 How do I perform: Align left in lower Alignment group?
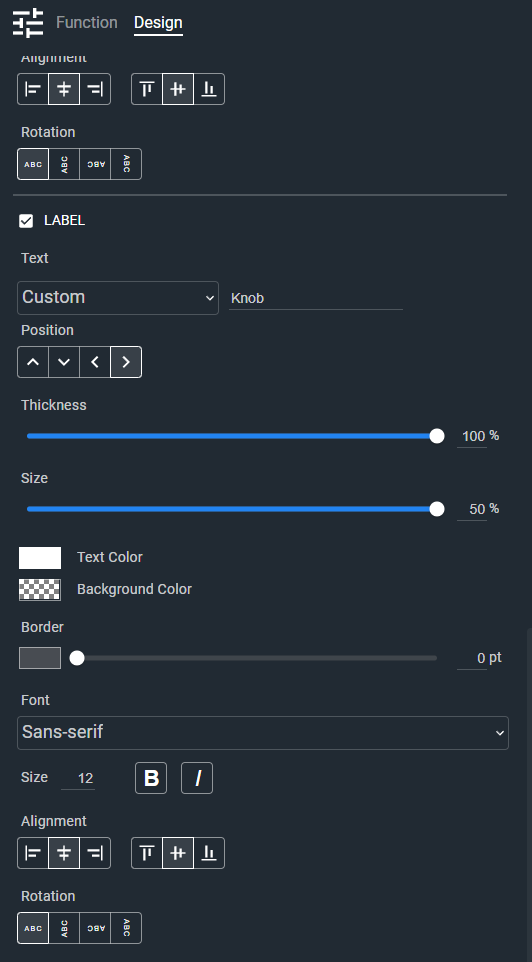coord(33,853)
